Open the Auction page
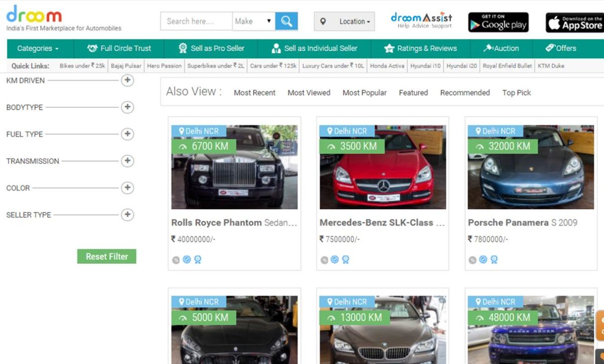Viewport: 604px width, 364px height. (x=501, y=48)
